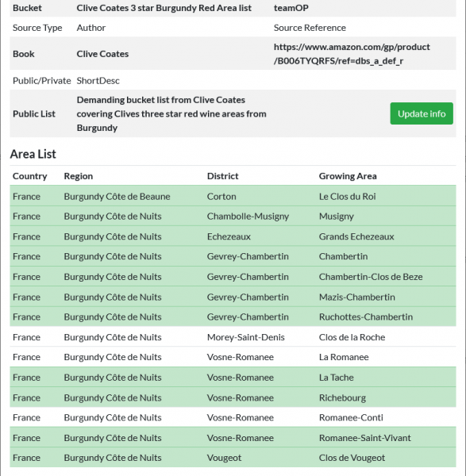466x476 pixels.
Task: Click the Corton district cell
Action: (221, 197)
